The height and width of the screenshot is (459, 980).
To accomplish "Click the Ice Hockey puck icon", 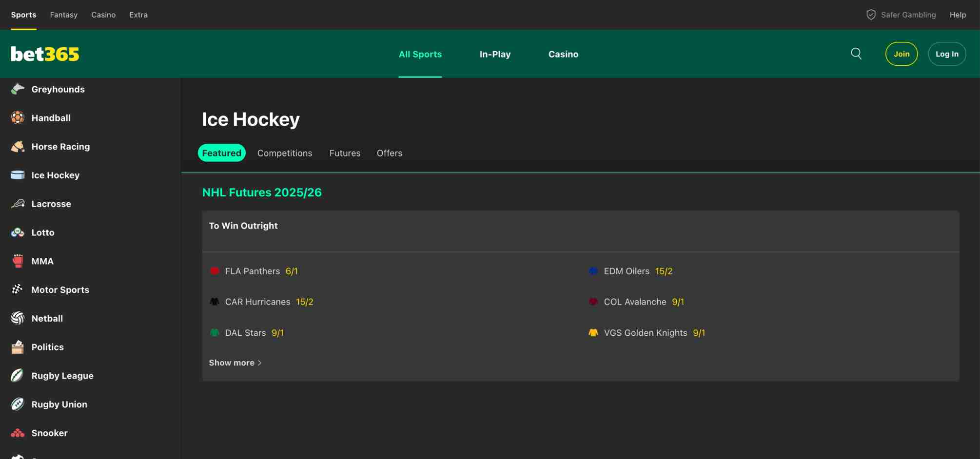I will pos(18,175).
